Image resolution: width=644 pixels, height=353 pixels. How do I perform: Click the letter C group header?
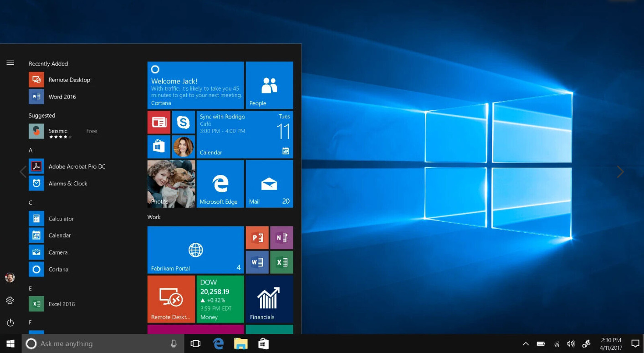(x=31, y=203)
